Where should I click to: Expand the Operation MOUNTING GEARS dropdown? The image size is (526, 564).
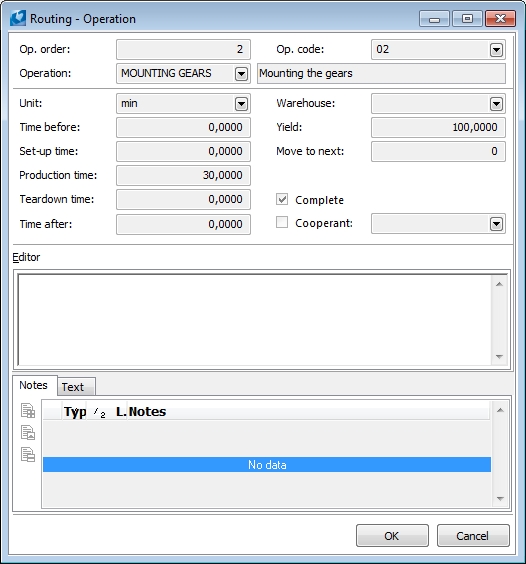241,74
